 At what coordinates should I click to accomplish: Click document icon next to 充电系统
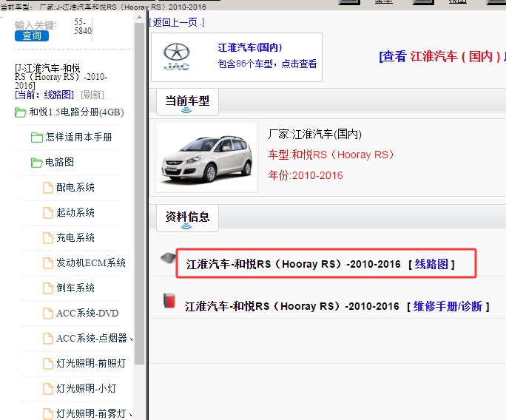[48, 238]
